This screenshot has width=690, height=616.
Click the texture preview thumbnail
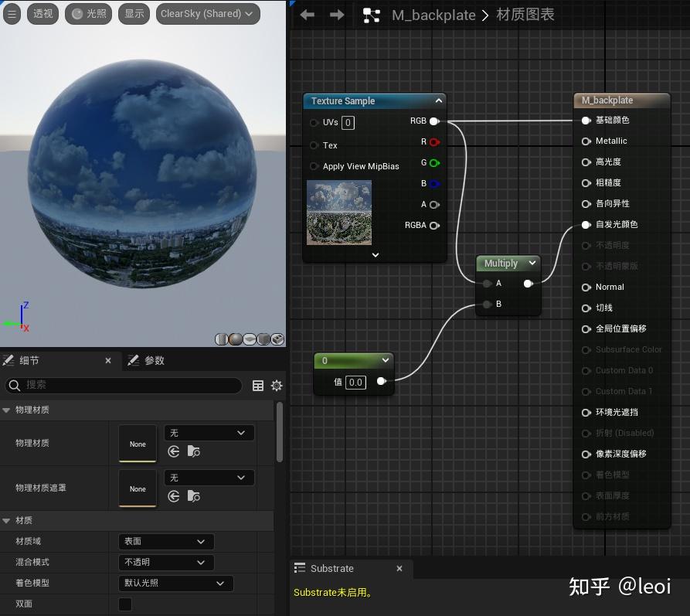coord(338,213)
